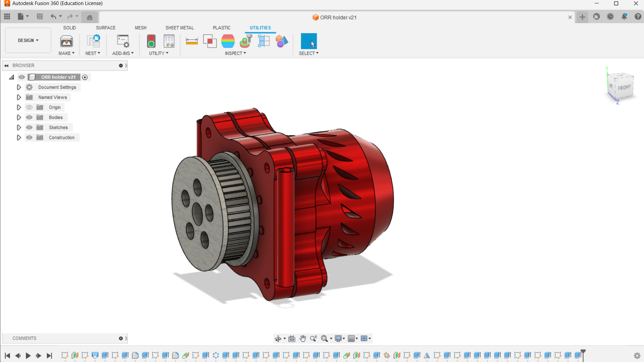The image size is (644, 362).
Task: Go to the Home tab icon
Action: (90, 17)
